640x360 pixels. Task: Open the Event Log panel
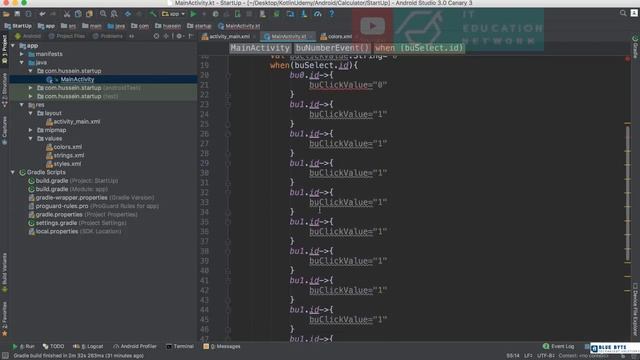coord(558,347)
